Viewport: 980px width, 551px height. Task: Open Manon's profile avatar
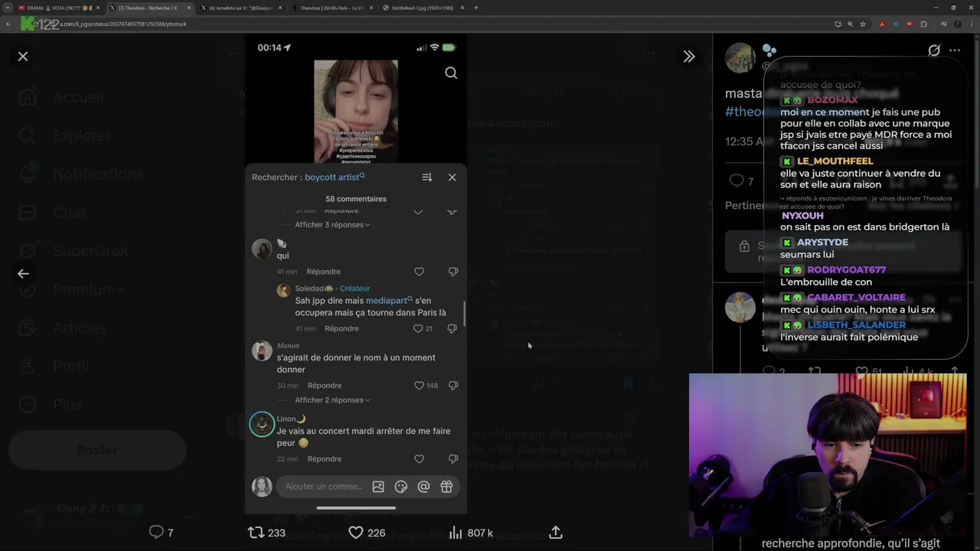[262, 350]
